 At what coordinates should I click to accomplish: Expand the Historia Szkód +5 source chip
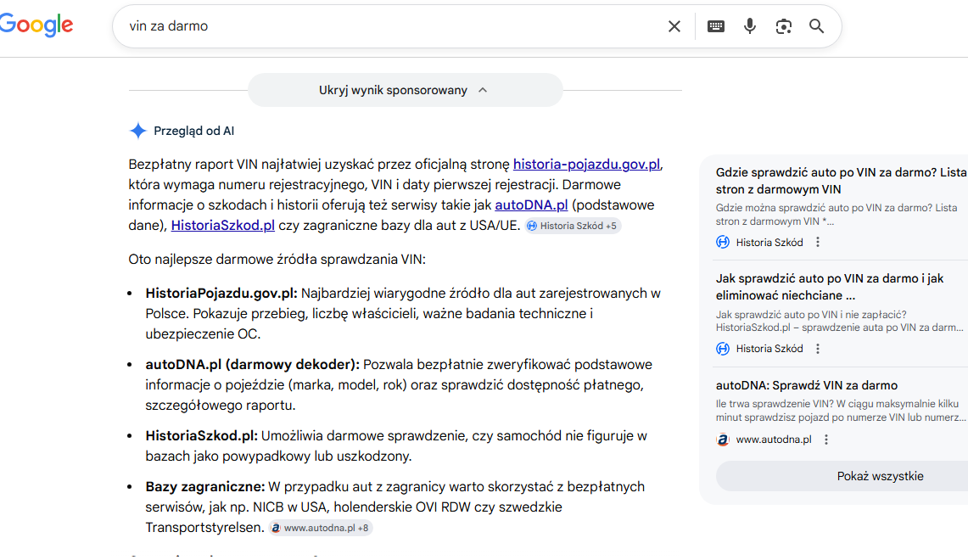coord(573,225)
